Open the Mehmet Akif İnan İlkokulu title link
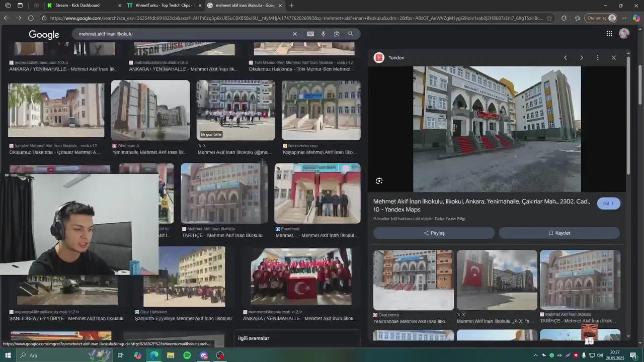Viewport: 644px width, 362px height. coord(482,206)
